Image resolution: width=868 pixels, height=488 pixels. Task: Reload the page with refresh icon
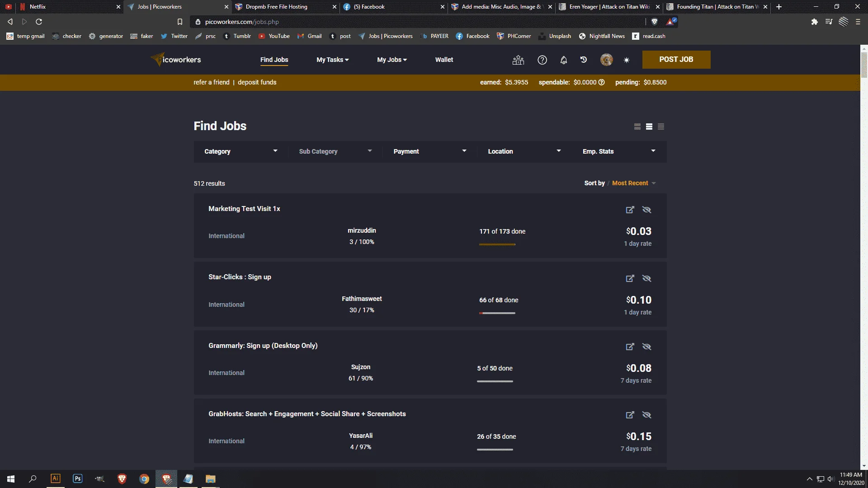[39, 22]
